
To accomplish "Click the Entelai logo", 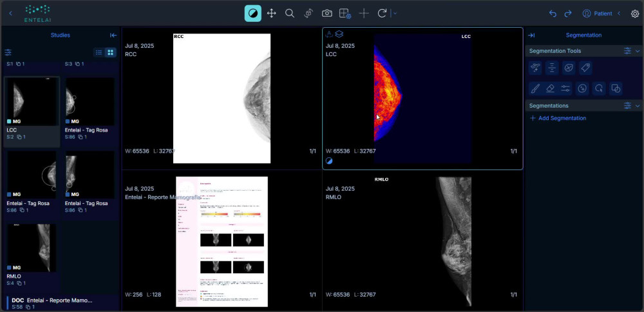I will click(x=37, y=14).
